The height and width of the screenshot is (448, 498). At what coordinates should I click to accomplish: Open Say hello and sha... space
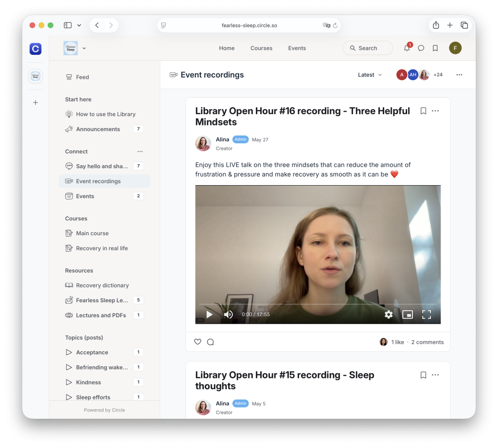[105, 166]
